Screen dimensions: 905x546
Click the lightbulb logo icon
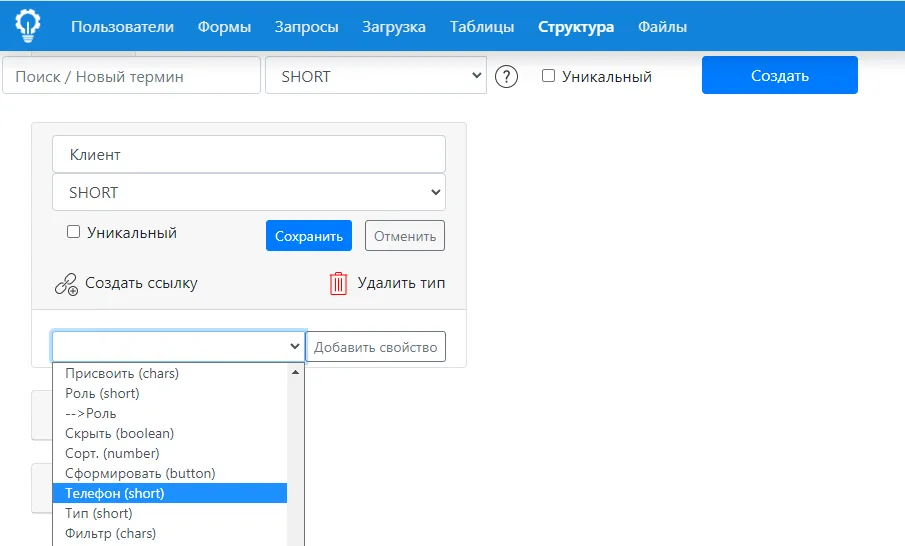click(27, 26)
